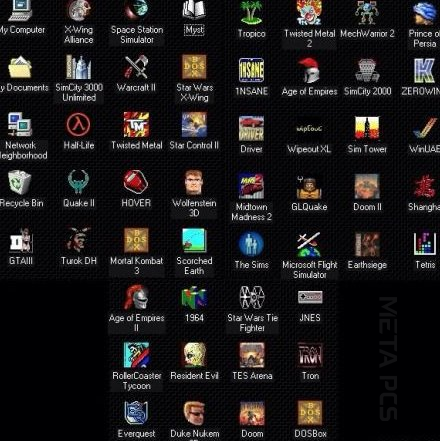Select Wolfenstein 3D face icon
Viewport: 440px width, 441px height.
[x=194, y=182]
